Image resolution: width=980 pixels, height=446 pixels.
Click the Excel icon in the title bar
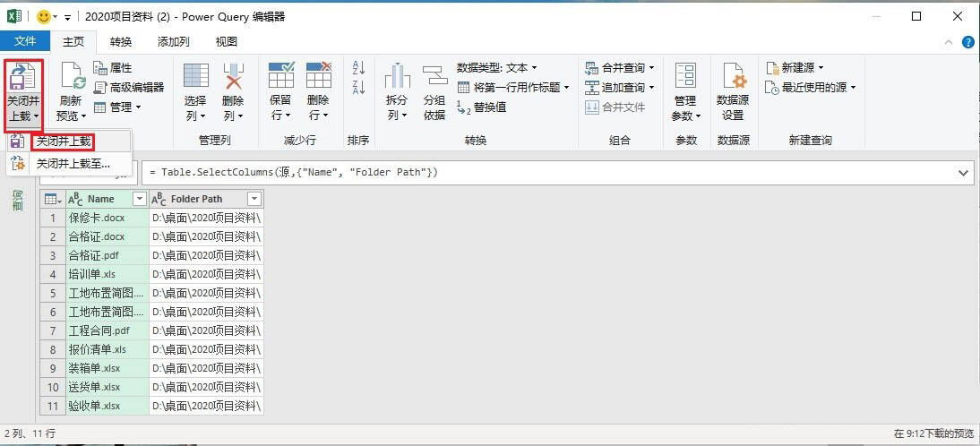(15, 17)
